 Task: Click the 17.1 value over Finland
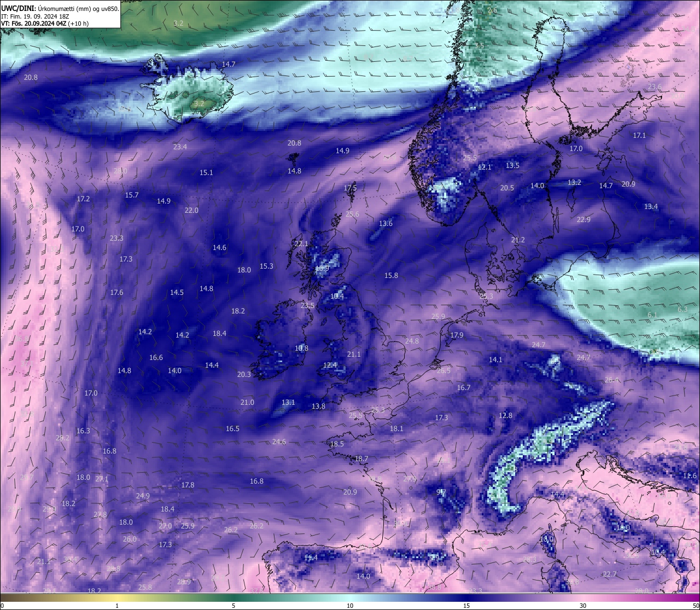point(639,135)
